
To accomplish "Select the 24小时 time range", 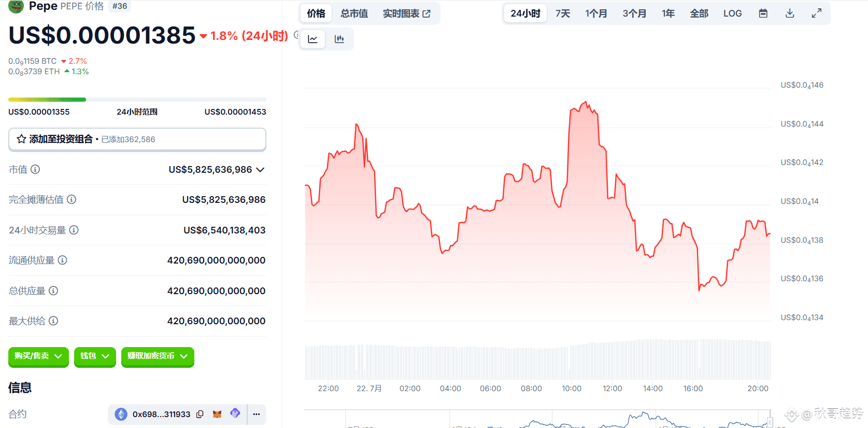I will (525, 13).
